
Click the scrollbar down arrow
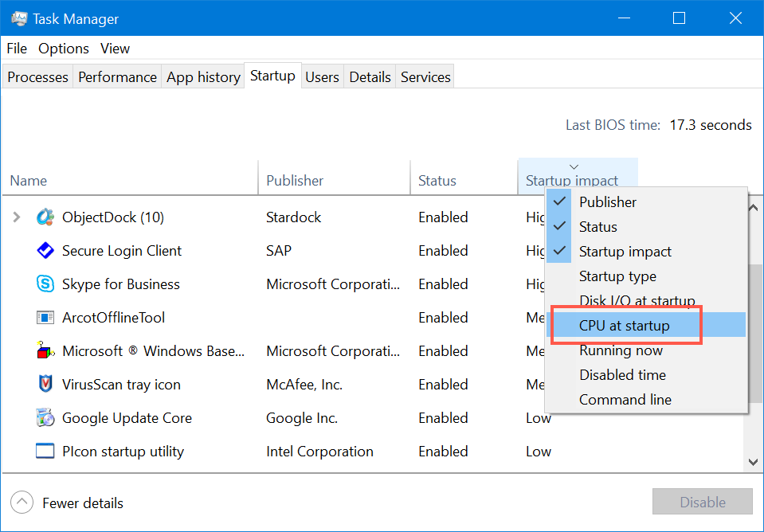coord(752,462)
